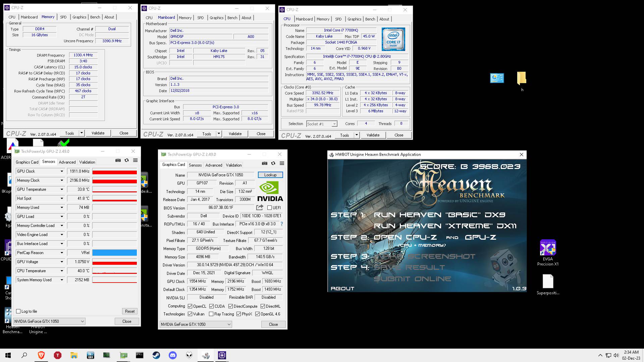Click refresh icon in GPU-Z Graphics Card window
The width and height of the screenshot is (644, 362).
273,163
